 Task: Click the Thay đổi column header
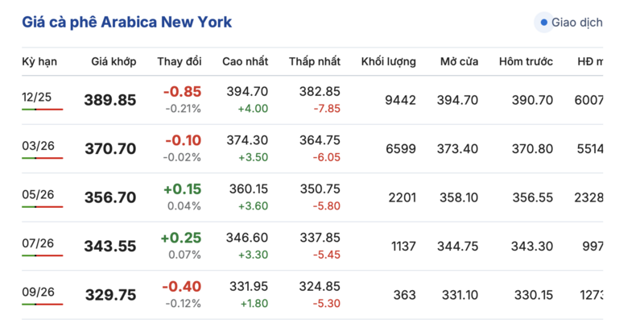click(179, 61)
